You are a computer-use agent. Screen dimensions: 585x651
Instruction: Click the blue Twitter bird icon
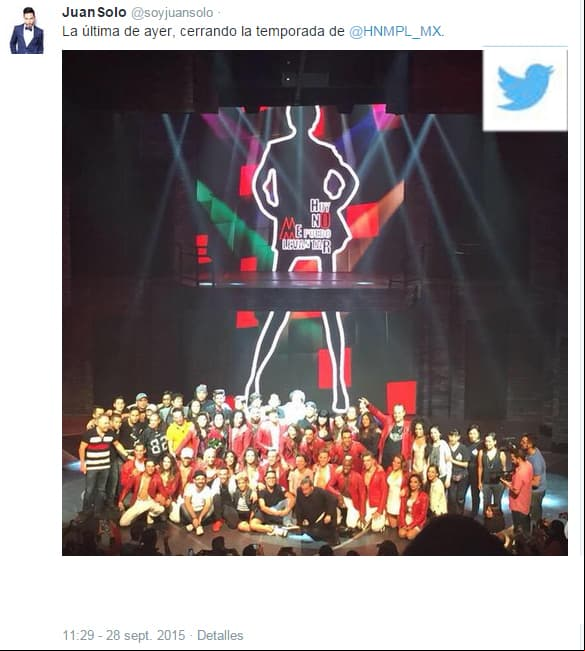point(525,86)
